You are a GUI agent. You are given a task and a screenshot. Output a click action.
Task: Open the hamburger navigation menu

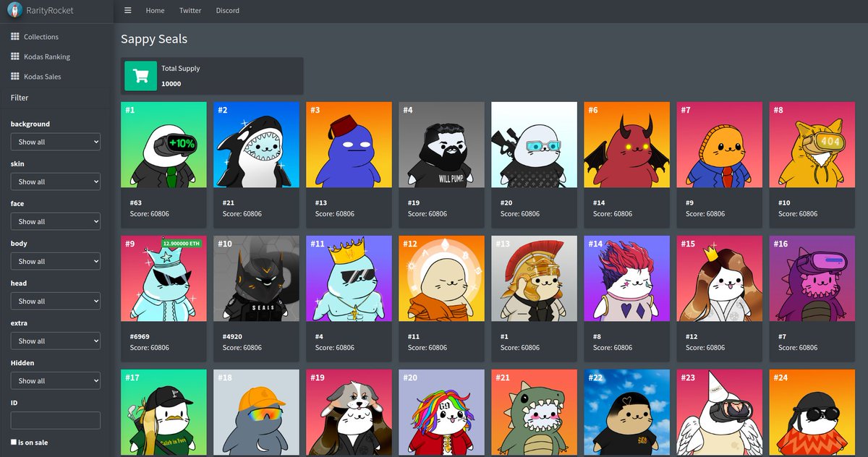(128, 10)
